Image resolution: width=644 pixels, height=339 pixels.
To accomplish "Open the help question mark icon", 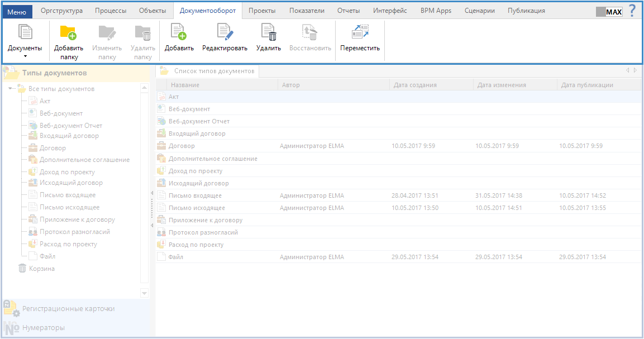I will click(632, 11).
